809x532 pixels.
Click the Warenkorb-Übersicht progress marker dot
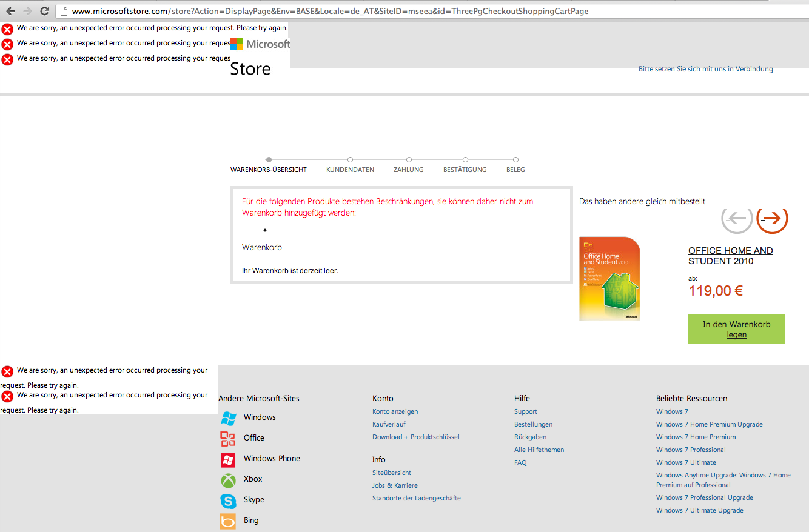(269, 160)
